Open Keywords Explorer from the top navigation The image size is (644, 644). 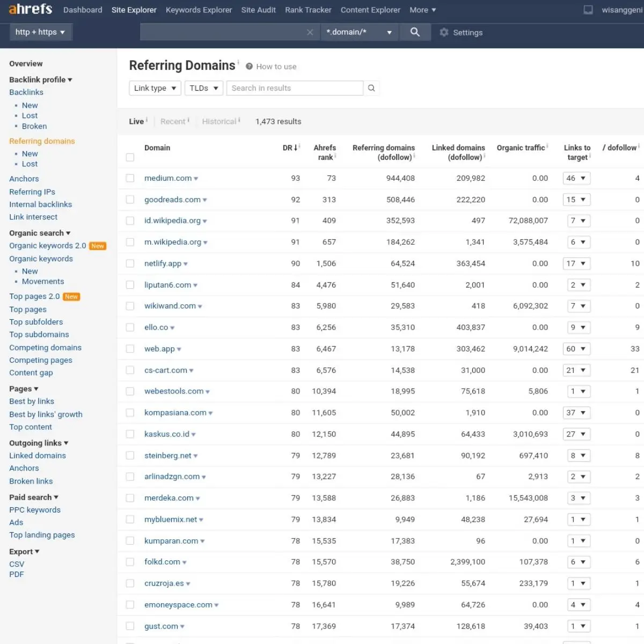pos(199,10)
